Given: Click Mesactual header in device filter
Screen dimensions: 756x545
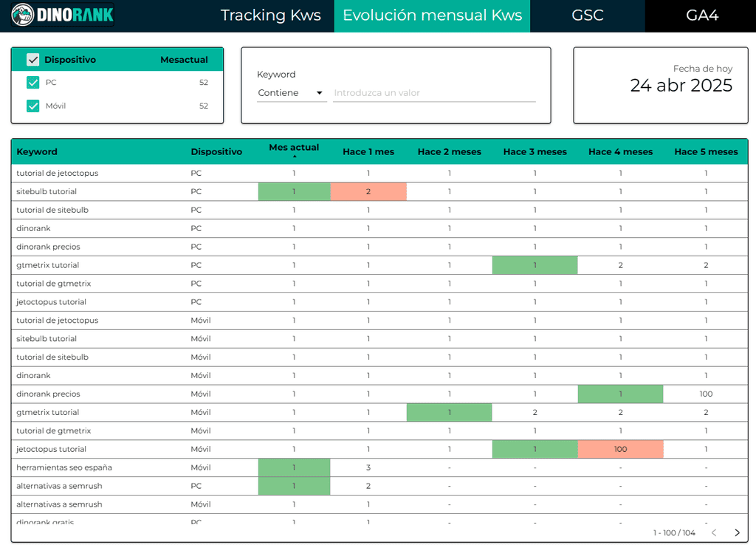Looking at the screenshot, I should (x=184, y=60).
